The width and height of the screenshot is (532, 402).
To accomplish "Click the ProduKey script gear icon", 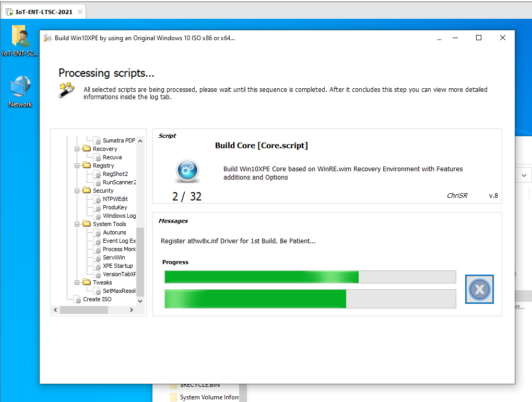I will click(98, 208).
